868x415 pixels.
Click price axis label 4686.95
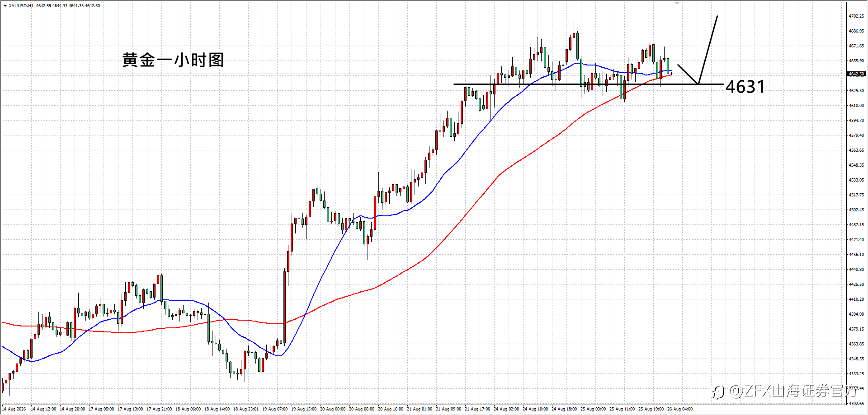coord(856,31)
